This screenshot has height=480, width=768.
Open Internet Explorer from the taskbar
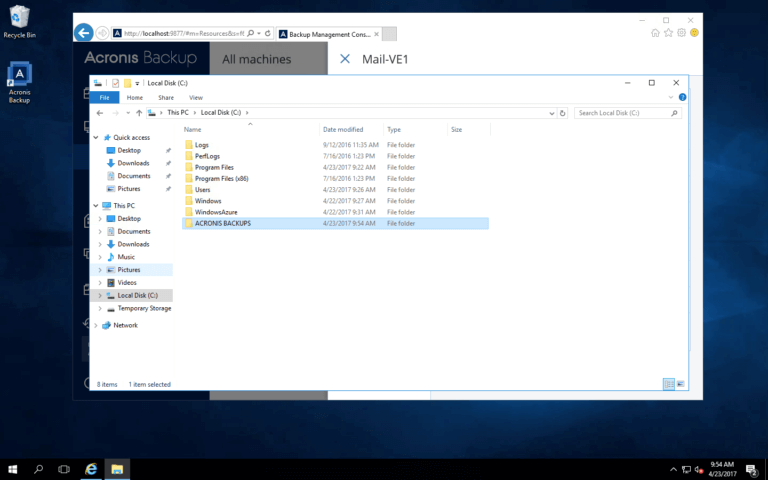pos(91,469)
